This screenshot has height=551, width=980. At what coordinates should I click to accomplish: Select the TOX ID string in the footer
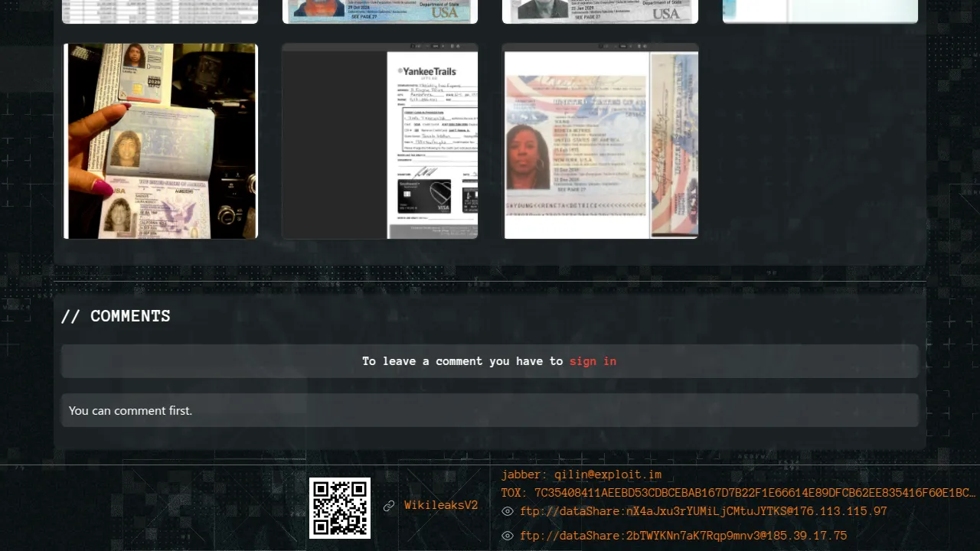(x=738, y=493)
